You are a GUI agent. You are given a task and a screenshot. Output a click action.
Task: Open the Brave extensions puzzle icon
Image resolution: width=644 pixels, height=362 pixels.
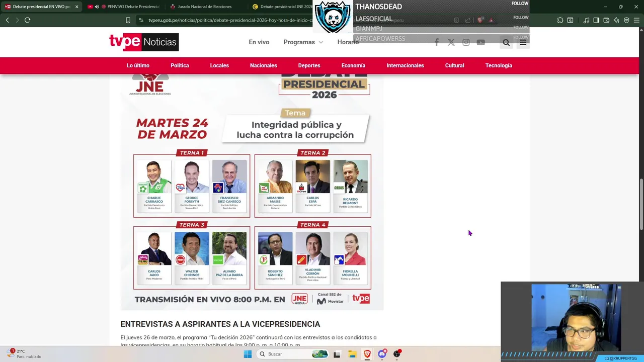(x=560, y=20)
